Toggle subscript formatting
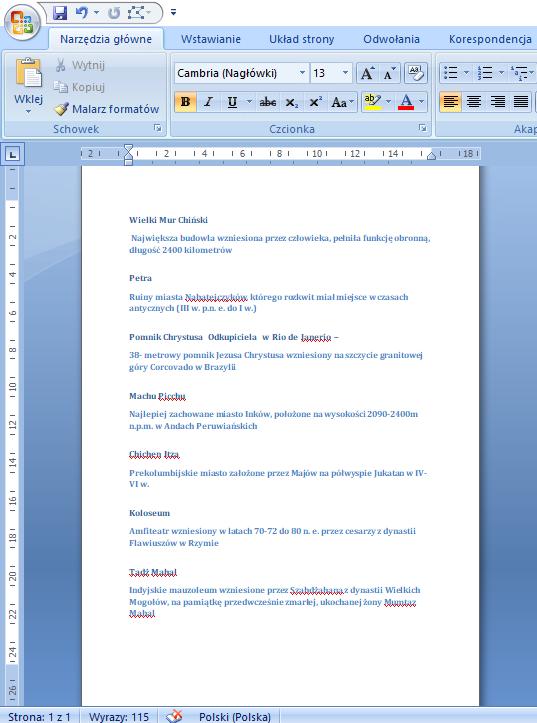The width and height of the screenshot is (537, 723). click(291, 102)
